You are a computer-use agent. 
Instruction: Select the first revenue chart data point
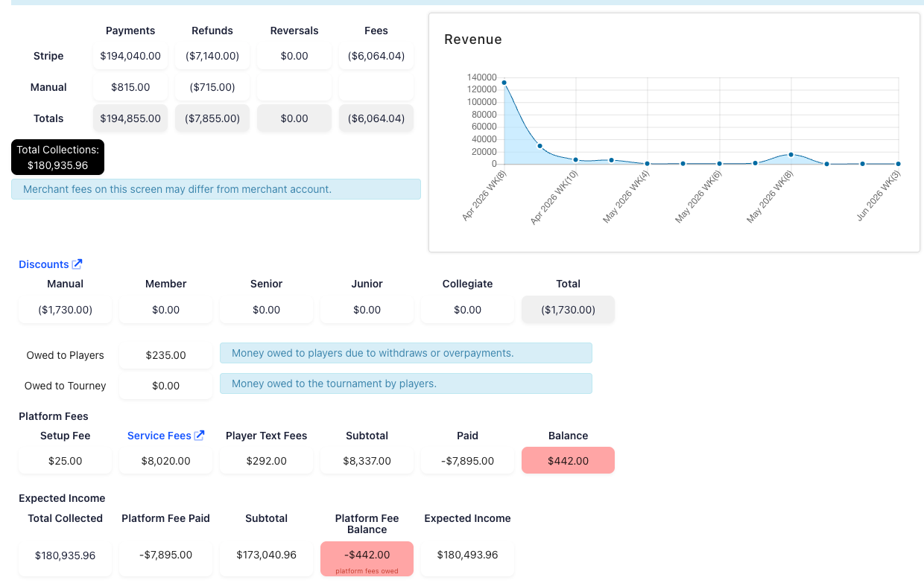(504, 83)
